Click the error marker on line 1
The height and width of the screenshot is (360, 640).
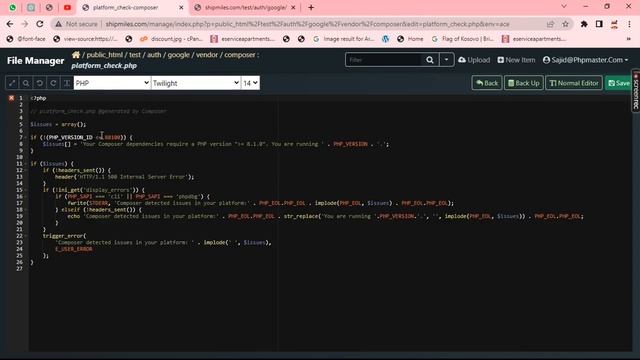click(11, 98)
